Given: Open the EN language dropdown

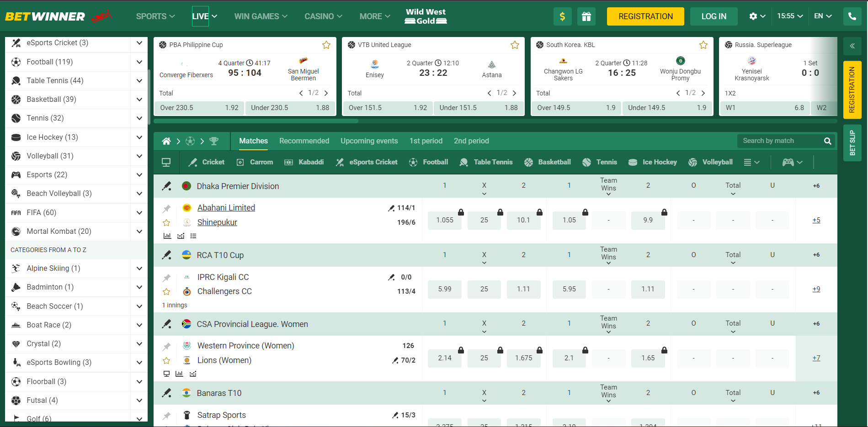Looking at the screenshot, I should [823, 16].
